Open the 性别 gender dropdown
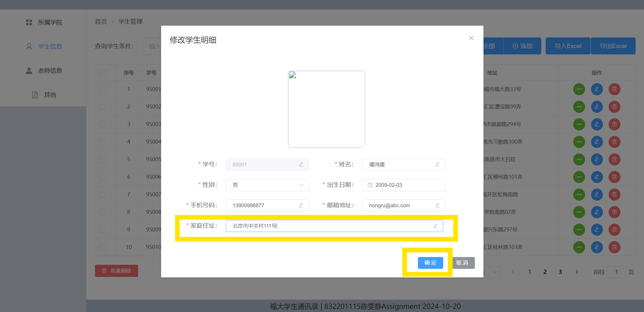The width and height of the screenshot is (644, 312). pos(267,185)
